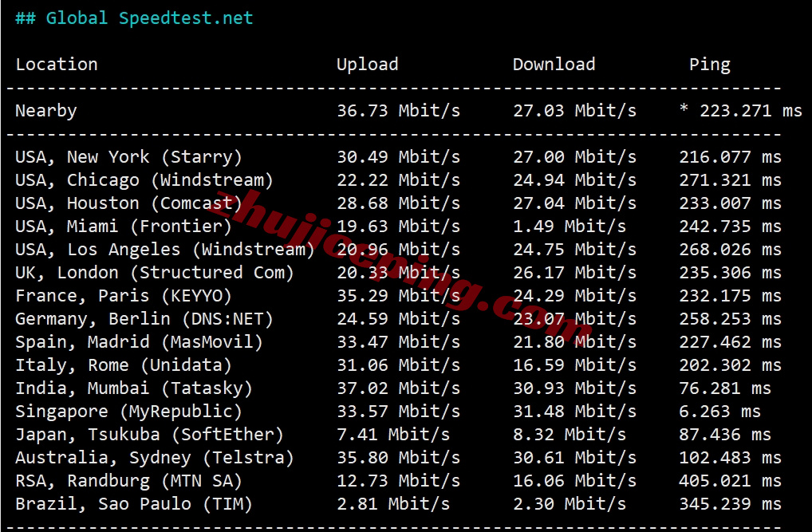Image resolution: width=812 pixels, height=532 pixels.
Task: Click the Singapore (MyRepublic) entry
Action: (128, 412)
